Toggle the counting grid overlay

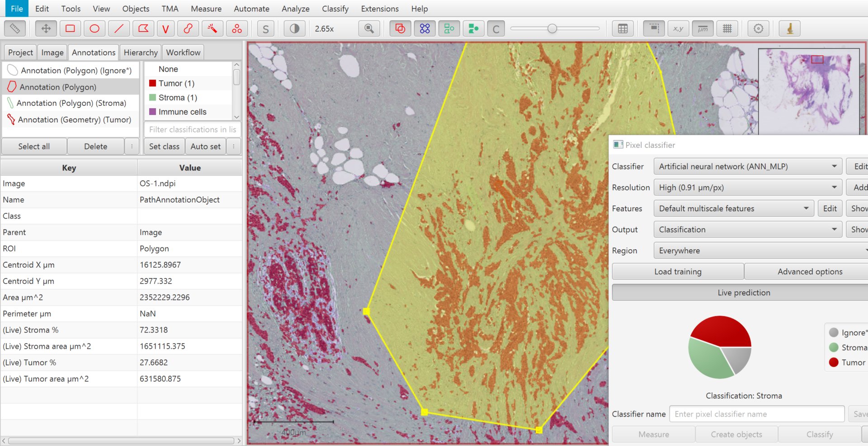727,28
